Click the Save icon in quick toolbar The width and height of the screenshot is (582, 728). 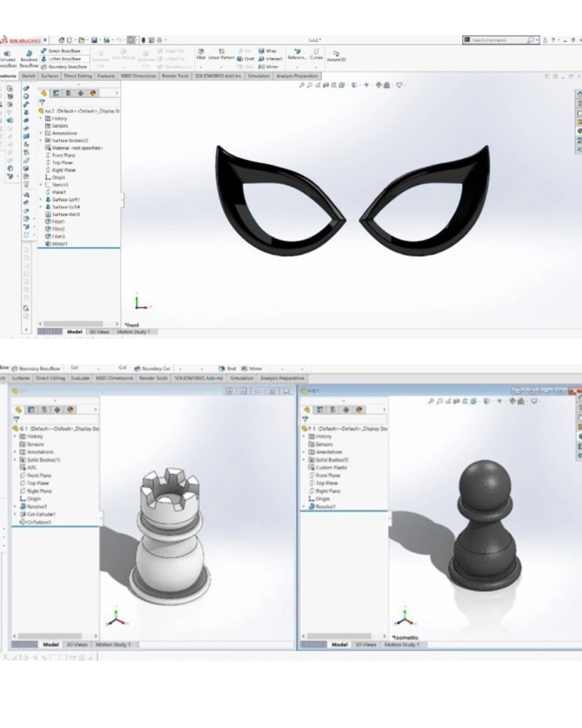[x=94, y=40]
